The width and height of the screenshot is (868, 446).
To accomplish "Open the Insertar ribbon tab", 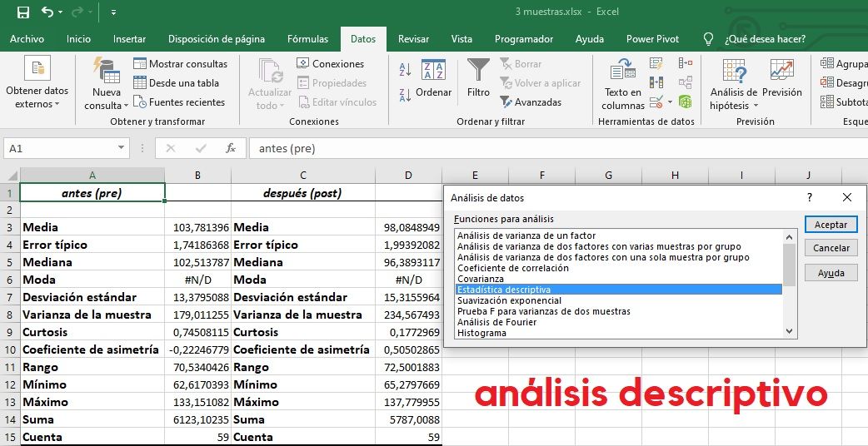I will point(129,39).
